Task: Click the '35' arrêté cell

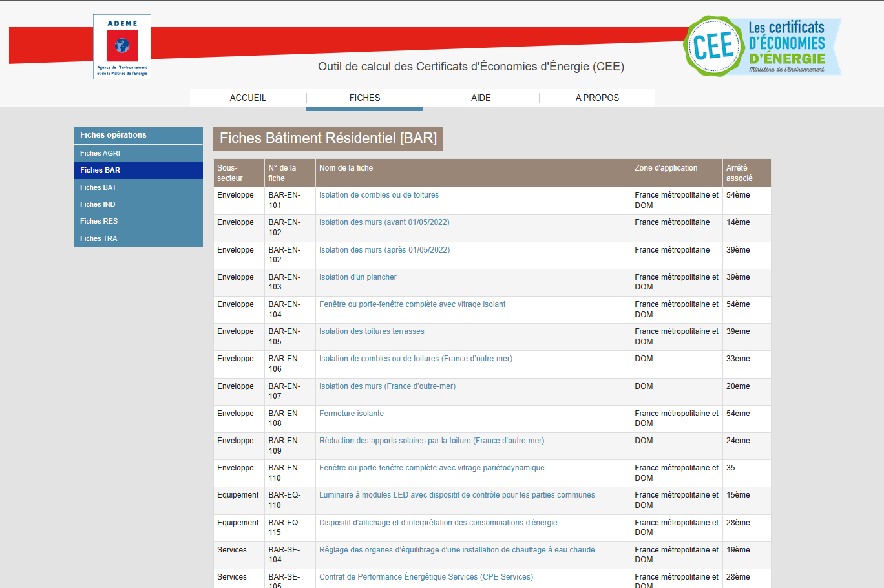Action: coord(746,473)
